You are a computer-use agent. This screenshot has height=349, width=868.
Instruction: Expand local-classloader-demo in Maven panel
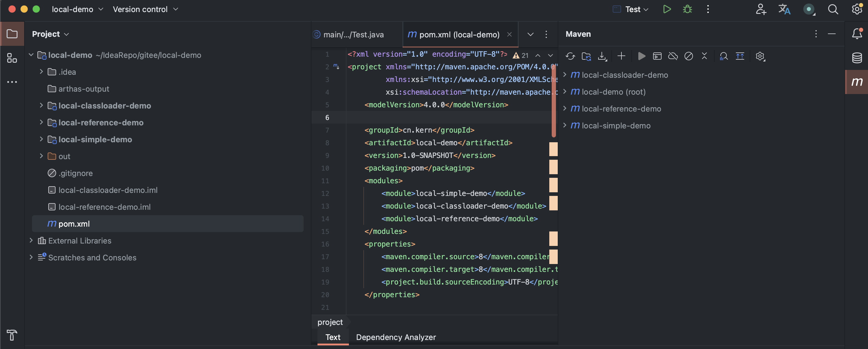(x=565, y=74)
